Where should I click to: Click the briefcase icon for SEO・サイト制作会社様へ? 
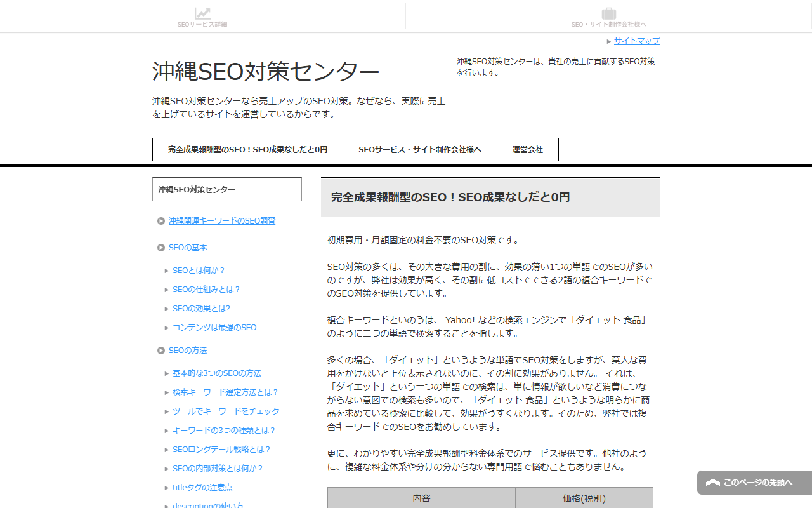coord(608,13)
